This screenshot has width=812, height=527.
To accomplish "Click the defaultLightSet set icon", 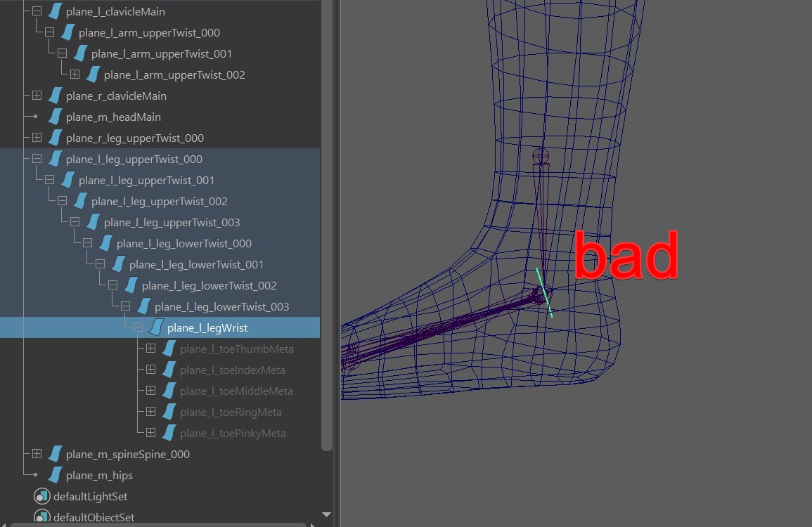I will (42, 497).
